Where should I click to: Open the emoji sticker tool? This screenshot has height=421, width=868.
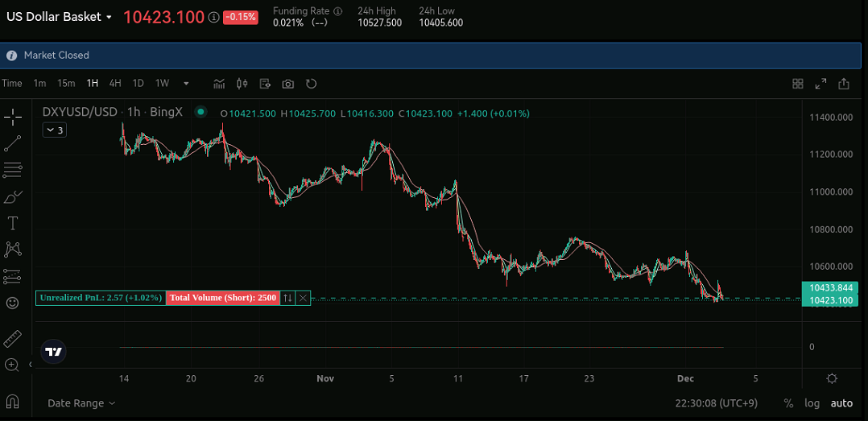pyautogui.click(x=12, y=303)
